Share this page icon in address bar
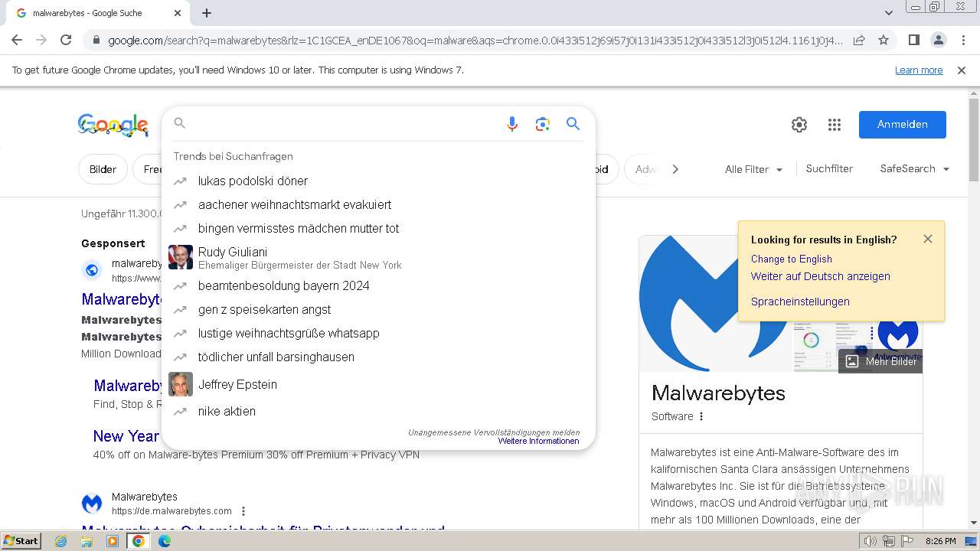 coord(859,40)
